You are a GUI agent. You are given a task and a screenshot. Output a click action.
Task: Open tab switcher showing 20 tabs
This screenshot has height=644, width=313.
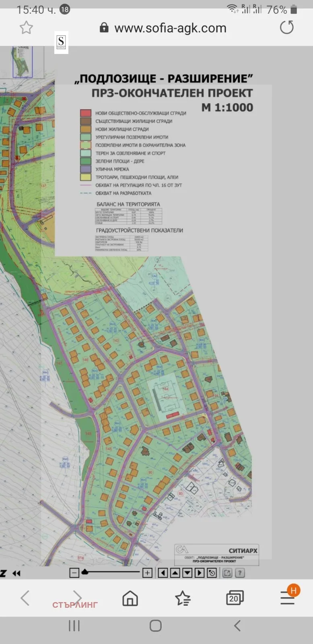pyautogui.click(x=235, y=598)
